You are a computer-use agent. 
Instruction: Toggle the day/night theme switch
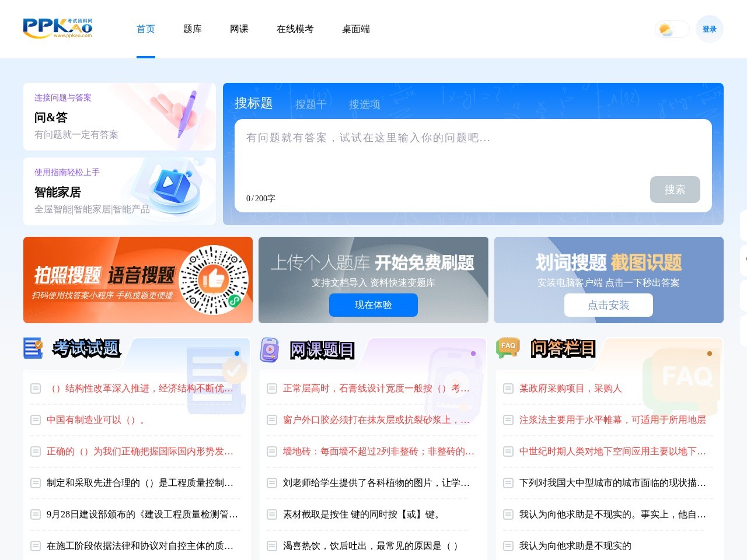coord(671,29)
